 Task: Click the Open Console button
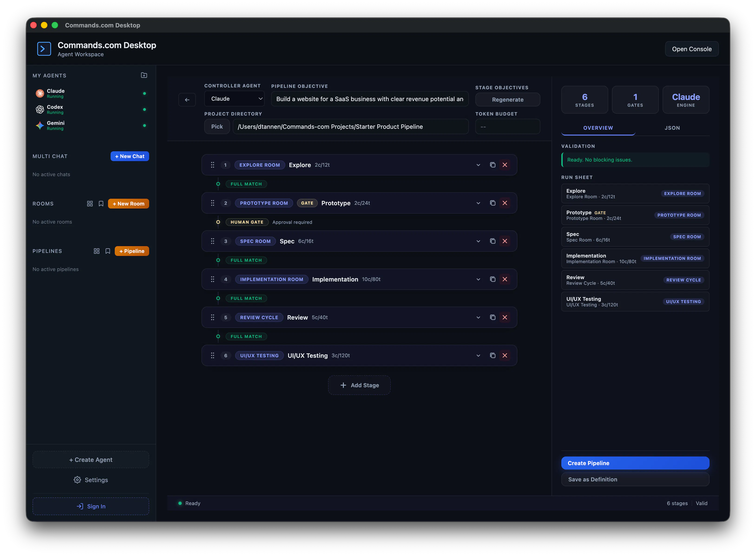692,49
